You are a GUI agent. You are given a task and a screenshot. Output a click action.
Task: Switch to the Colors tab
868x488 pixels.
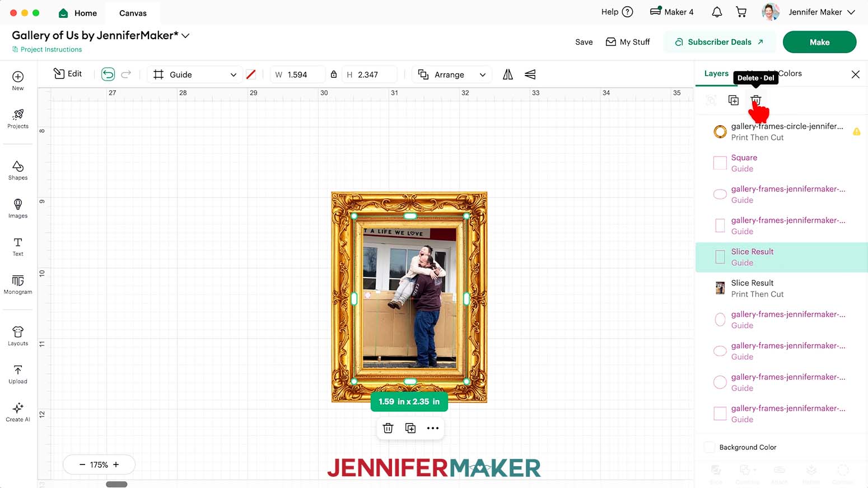coord(790,73)
